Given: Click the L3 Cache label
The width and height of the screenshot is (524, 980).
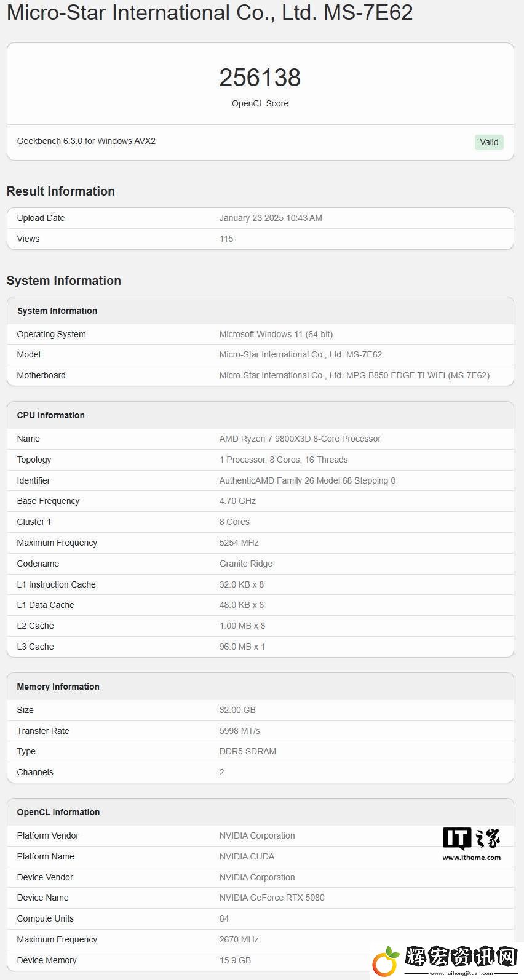Looking at the screenshot, I should point(35,647).
